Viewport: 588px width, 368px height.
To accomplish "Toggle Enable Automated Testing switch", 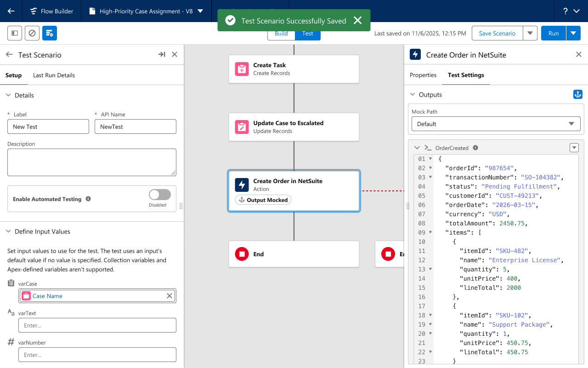I will pyautogui.click(x=159, y=195).
